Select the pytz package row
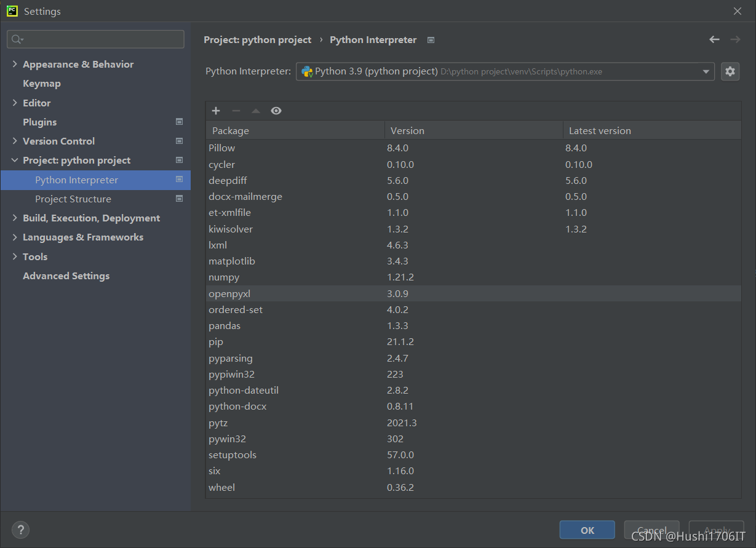This screenshot has height=548, width=756. coord(474,423)
